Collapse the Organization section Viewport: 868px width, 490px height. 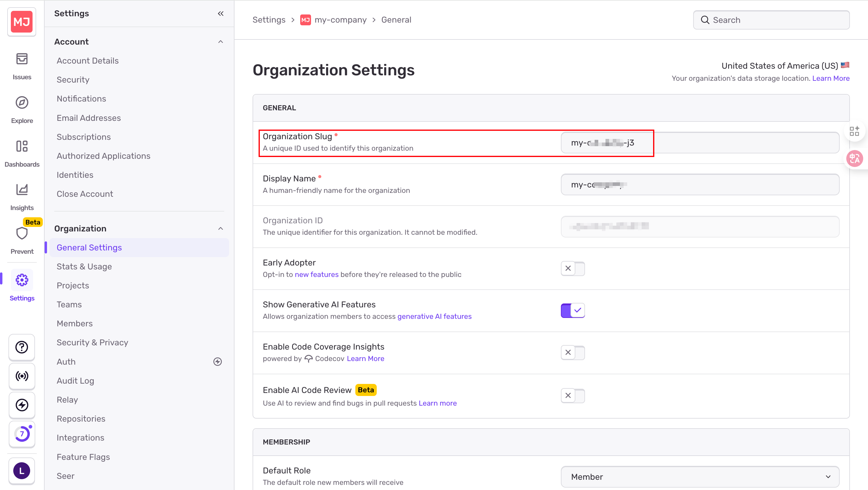pos(221,228)
